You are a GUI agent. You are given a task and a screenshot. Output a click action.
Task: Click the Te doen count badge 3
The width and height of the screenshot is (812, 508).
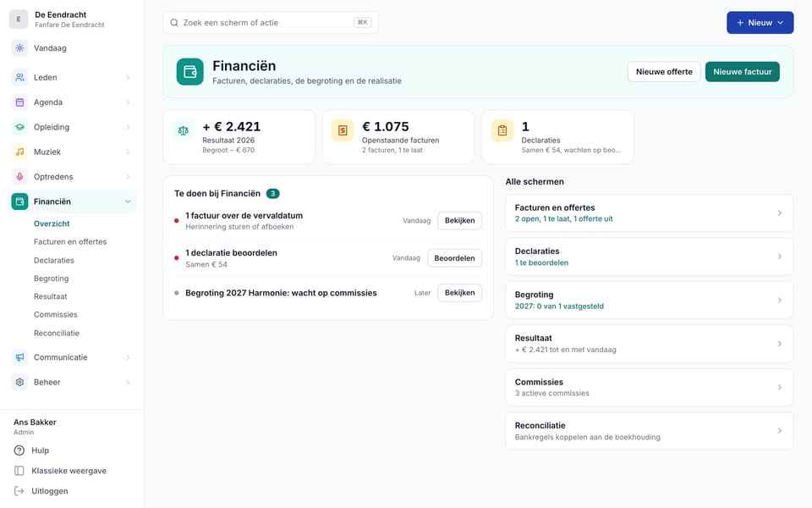273,193
